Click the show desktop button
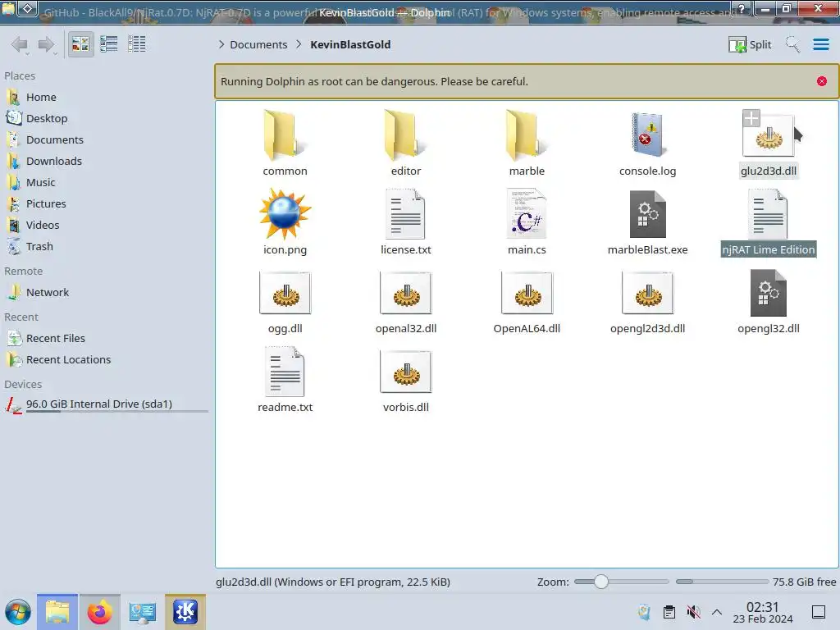The width and height of the screenshot is (840, 630). tap(819, 612)
